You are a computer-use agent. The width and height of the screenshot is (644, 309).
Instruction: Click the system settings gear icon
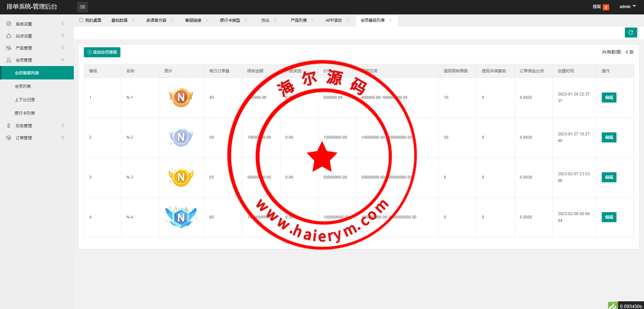pos(9,24)
